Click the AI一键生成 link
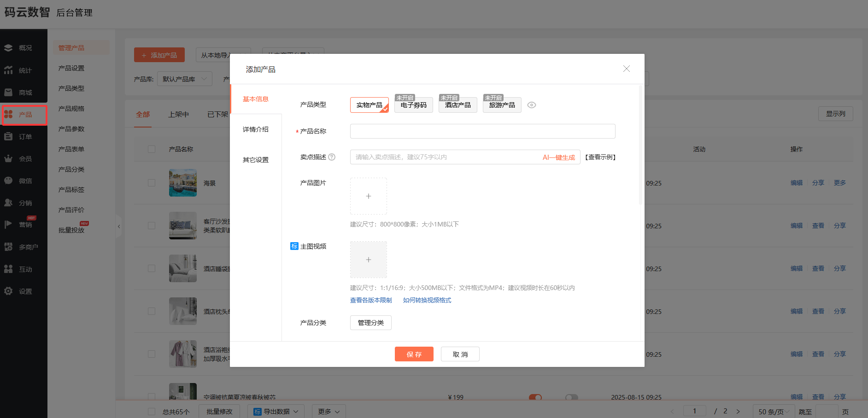 point(558,157)
